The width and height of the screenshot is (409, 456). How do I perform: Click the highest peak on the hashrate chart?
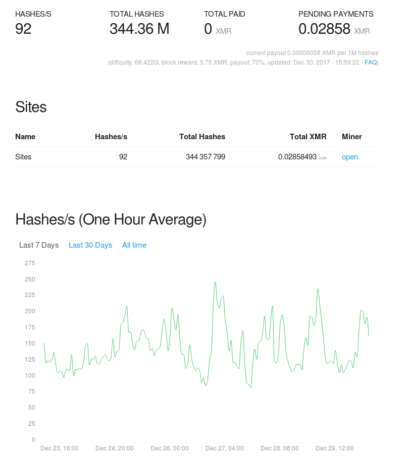(215, 283)
